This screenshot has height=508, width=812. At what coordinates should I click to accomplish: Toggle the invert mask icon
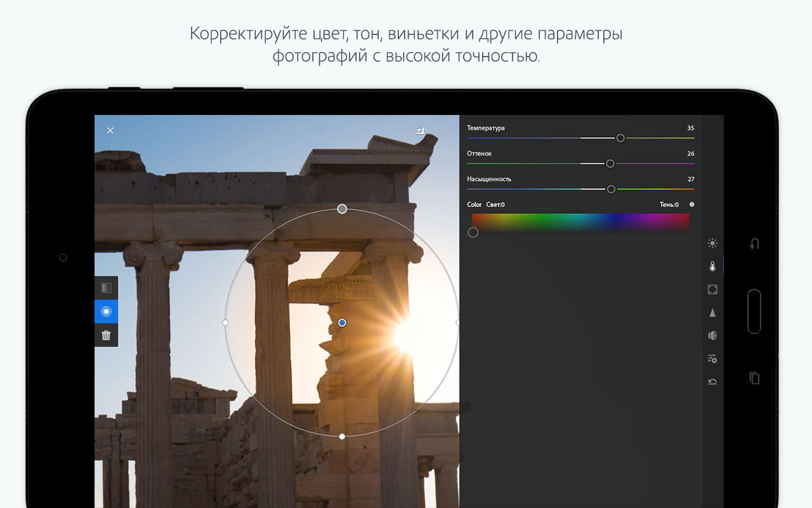pyautogui.click(x=420, y=130)
